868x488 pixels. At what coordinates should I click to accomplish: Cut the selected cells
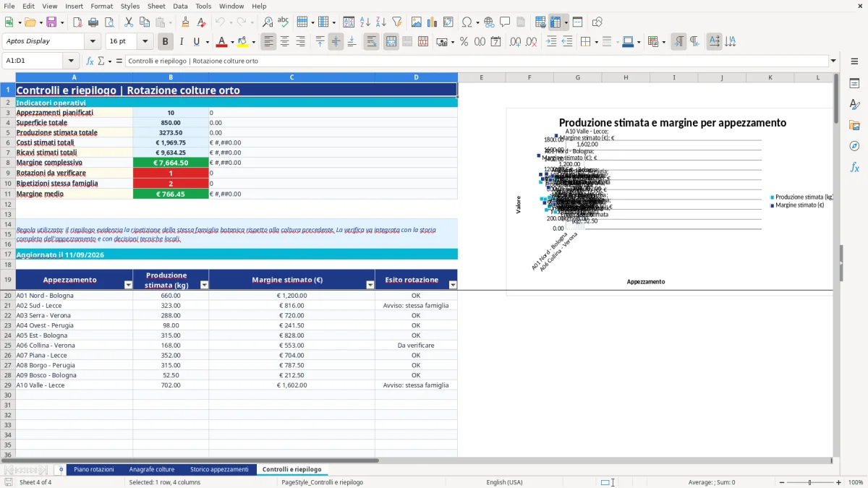[x=128, y=22]
